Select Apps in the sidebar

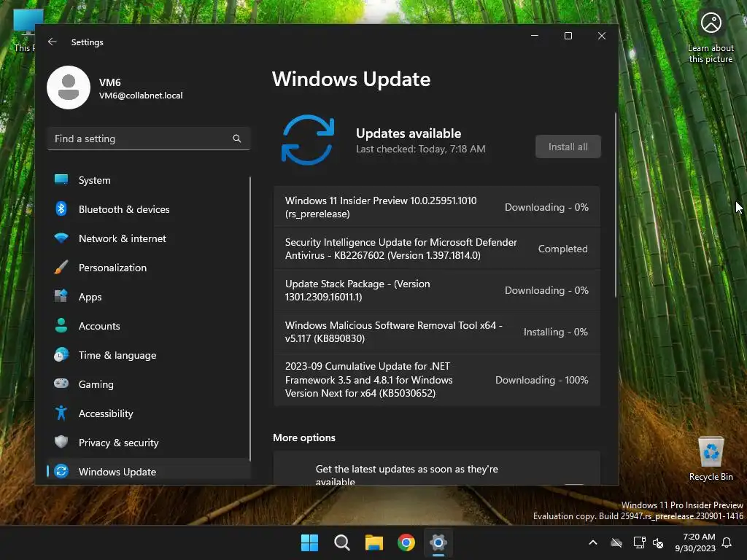(x=149, y=297)
